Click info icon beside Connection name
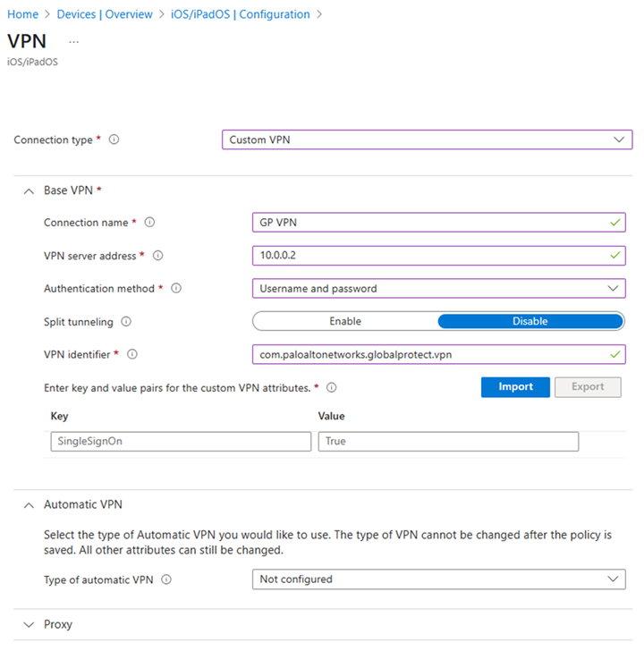Viewport: 644px width, 651px height. click(x=149, y=223)
